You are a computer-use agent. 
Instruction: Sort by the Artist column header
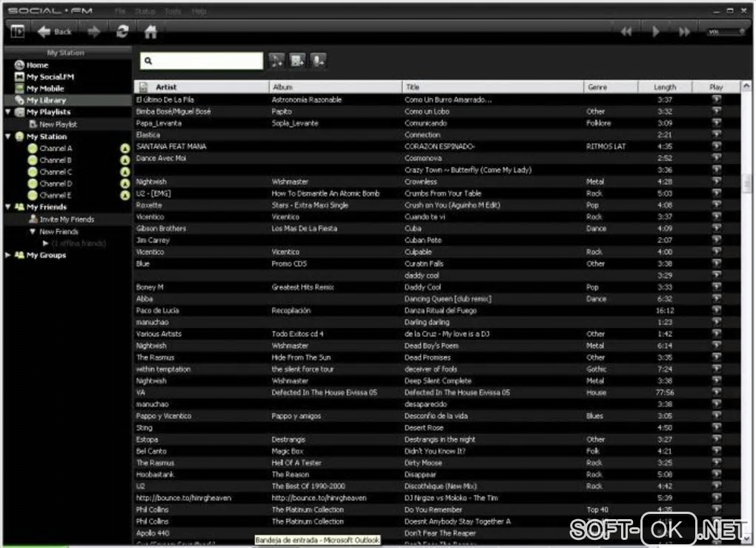click(202, 87)
